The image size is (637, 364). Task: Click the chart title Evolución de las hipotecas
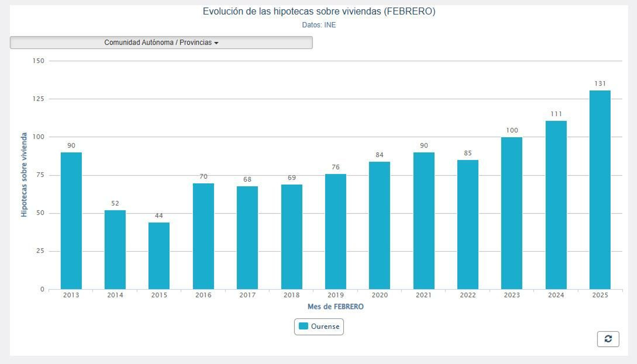319,12
